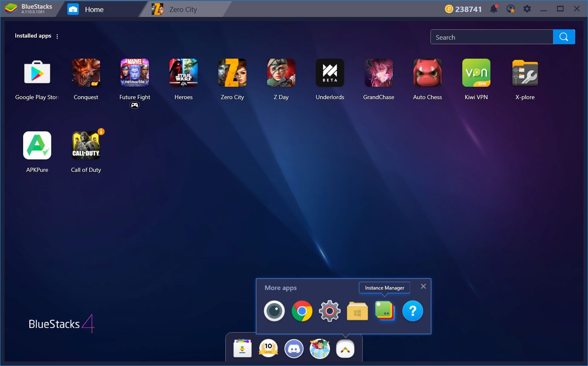Viewport: 588px width, 366px height.
Task: Click orange info badge on Call of Duty
Action: click(101, 132)
